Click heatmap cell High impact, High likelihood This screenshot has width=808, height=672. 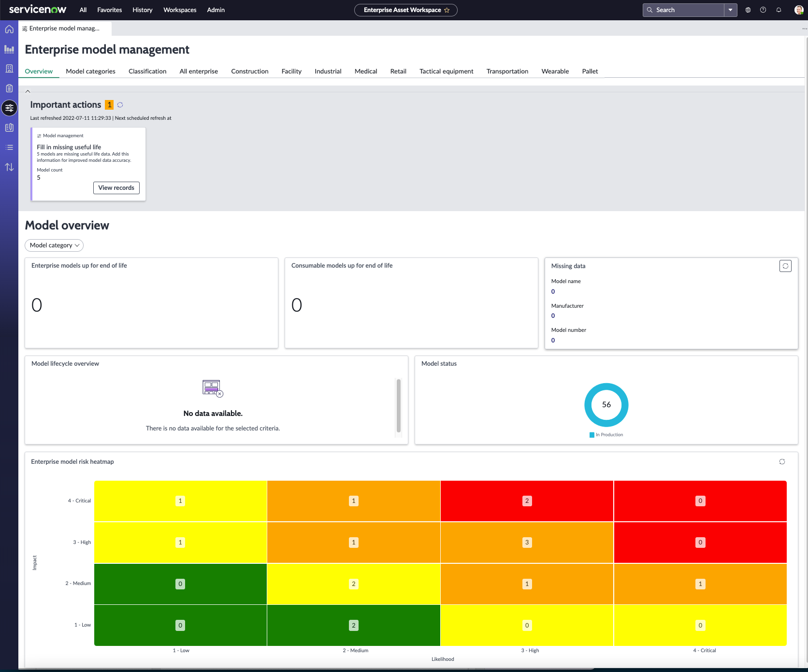[x=527, y=543]
